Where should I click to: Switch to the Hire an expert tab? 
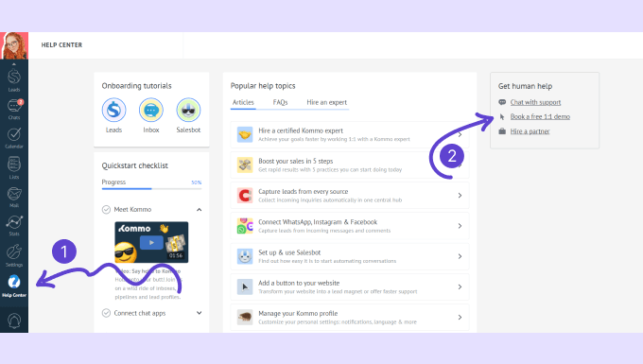(327, 102)
